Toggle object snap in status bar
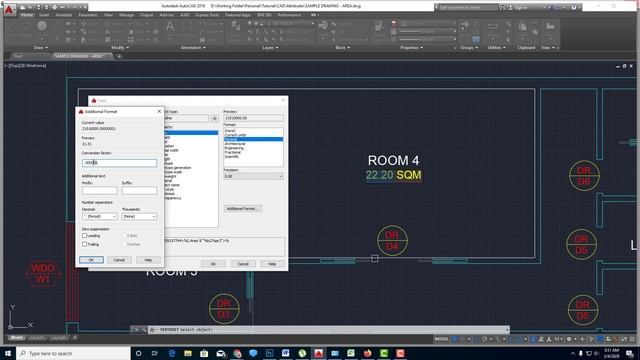The height and width of the screenshot is (360, 640). [520, 339]
